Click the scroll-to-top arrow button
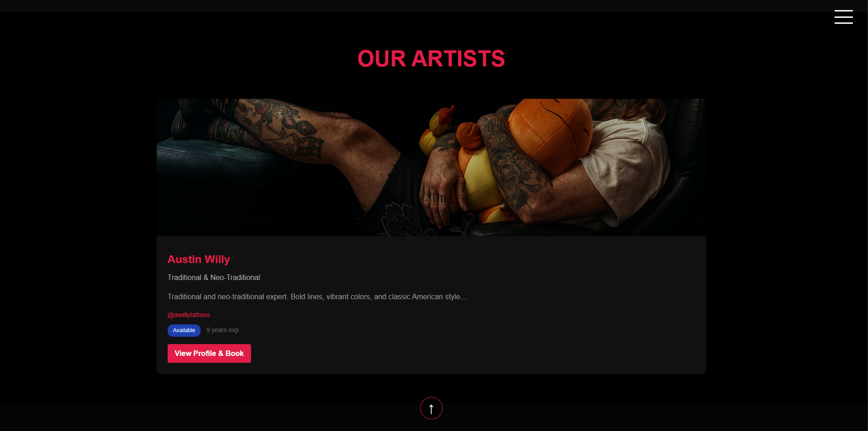The width and height of the screenshot is (868, 431). 431,408
